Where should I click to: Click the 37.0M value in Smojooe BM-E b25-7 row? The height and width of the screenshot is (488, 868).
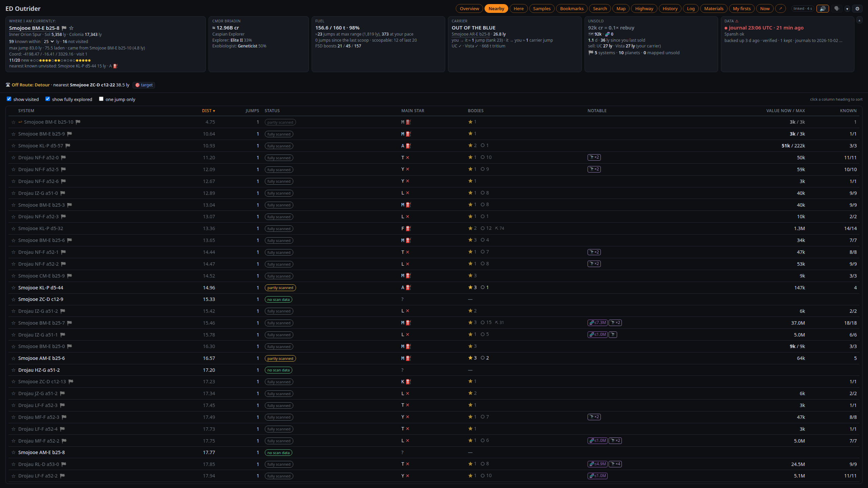pos(798,323)
